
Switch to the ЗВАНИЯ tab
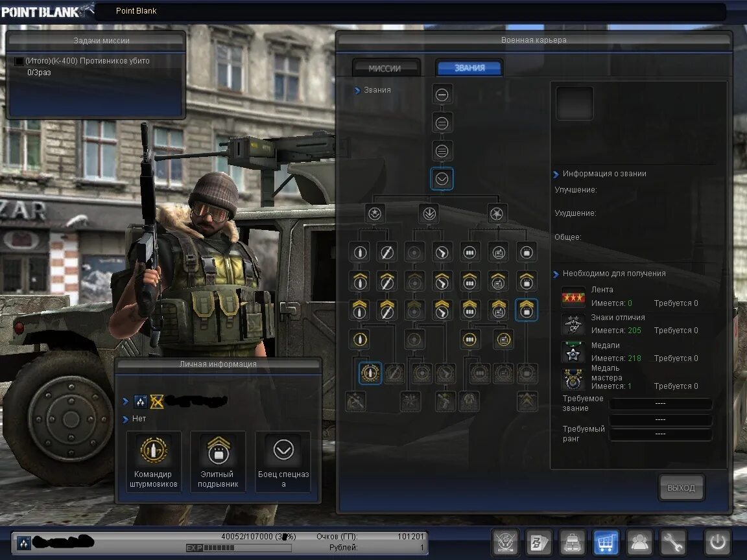tap(469, 67)
